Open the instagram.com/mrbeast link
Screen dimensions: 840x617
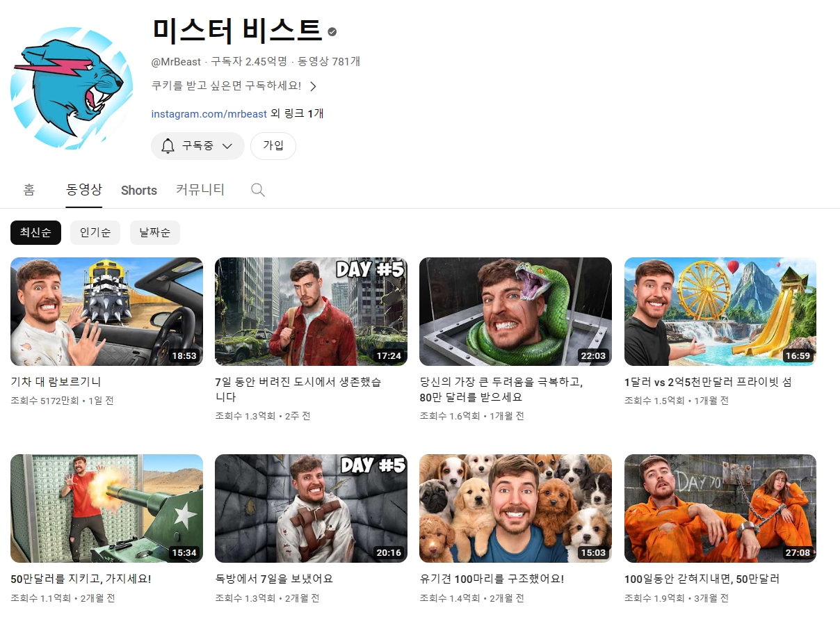tap(209, 114)
